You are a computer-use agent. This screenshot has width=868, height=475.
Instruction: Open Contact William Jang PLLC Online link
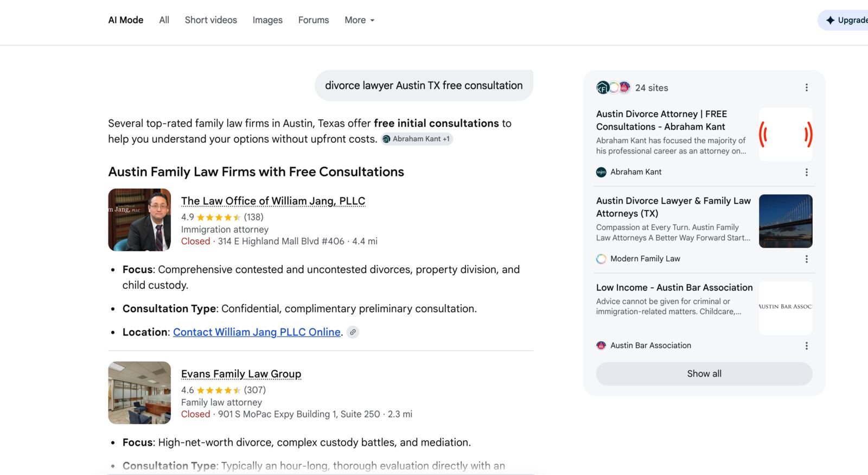pyautogui.click(x=257, y=332)
